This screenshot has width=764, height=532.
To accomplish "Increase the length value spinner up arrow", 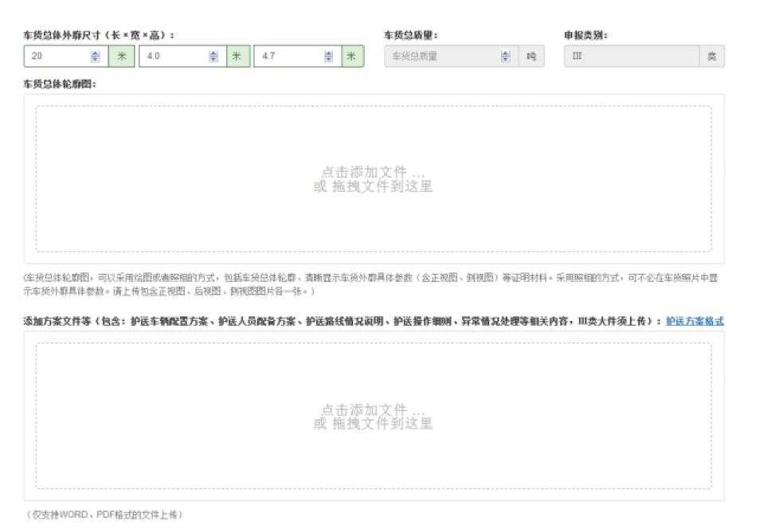I will [x=95, y=53].
